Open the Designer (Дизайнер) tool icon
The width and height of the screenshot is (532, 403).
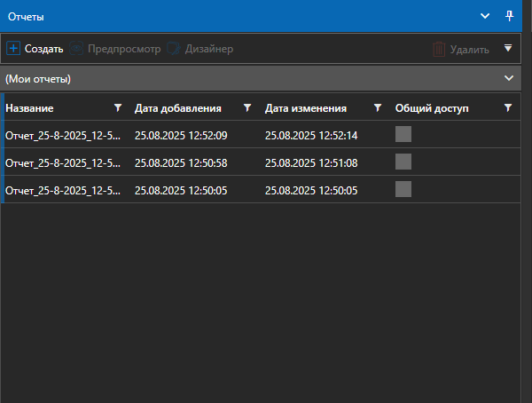174,49
